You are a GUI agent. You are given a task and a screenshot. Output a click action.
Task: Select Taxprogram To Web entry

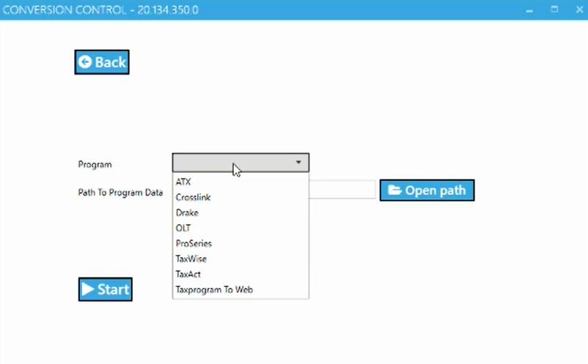(x=214, y=289)
